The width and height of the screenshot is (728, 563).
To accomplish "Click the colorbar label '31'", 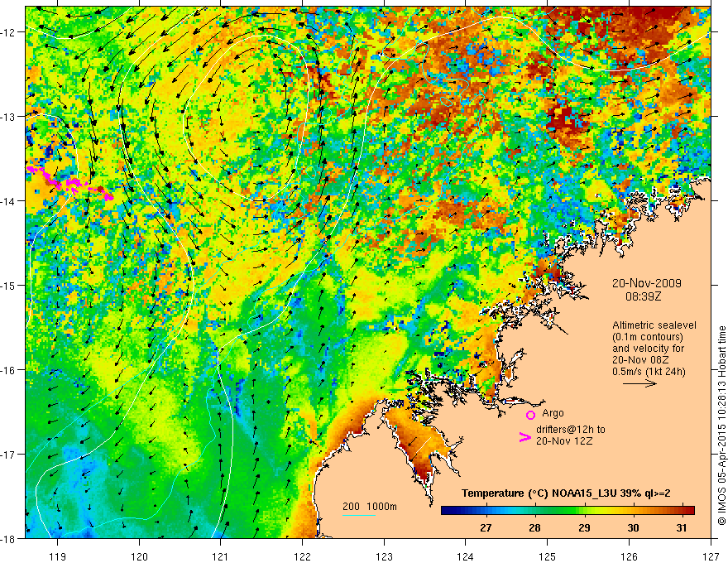I will (681, 527).
